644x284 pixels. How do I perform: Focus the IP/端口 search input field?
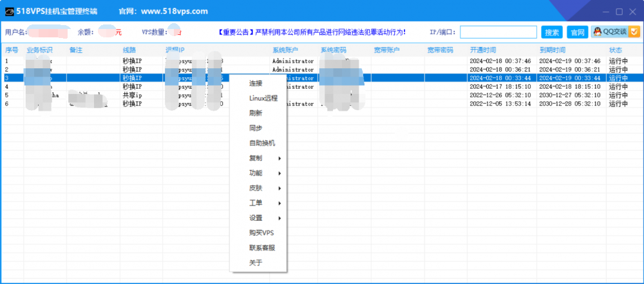tap(498, 32)
